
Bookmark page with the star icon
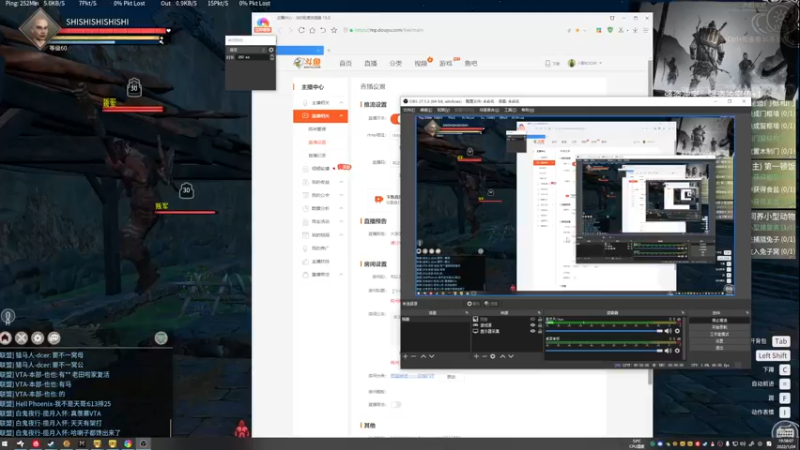pos(334,30)
